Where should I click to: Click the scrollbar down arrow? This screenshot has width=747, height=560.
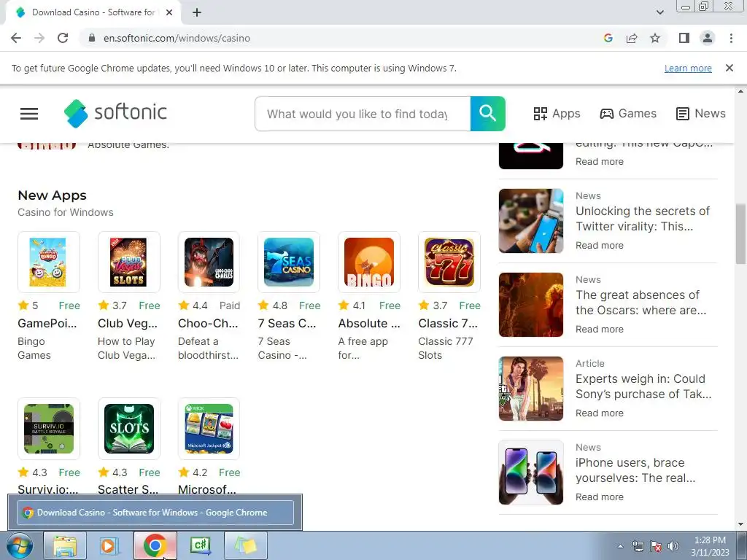point(740,524)
